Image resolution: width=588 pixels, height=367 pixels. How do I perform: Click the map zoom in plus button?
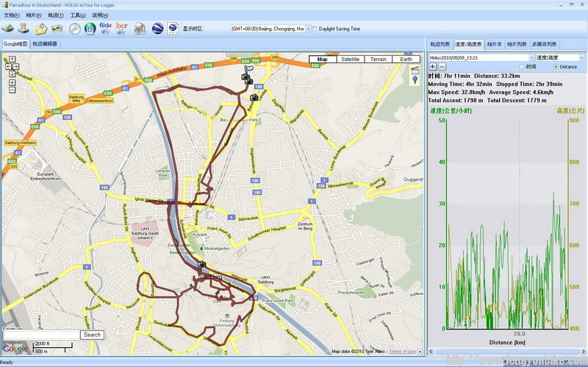coord(12,82)
